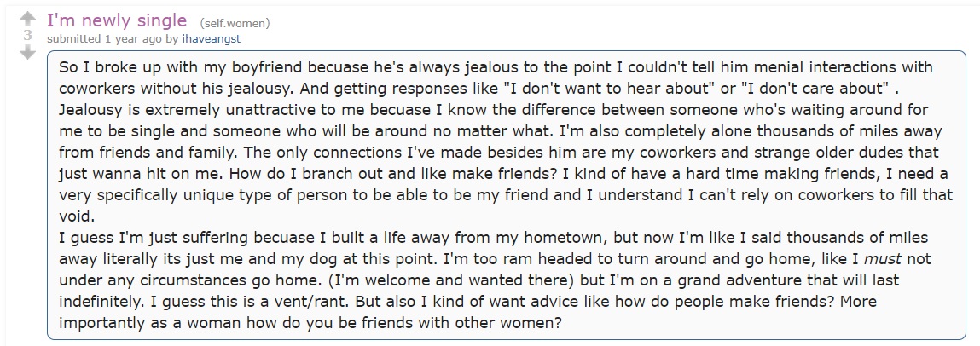The height and width of the screenshot is (346, 980).
Task: Upvote the "I'm newly single" post
Action: point(27,18)
